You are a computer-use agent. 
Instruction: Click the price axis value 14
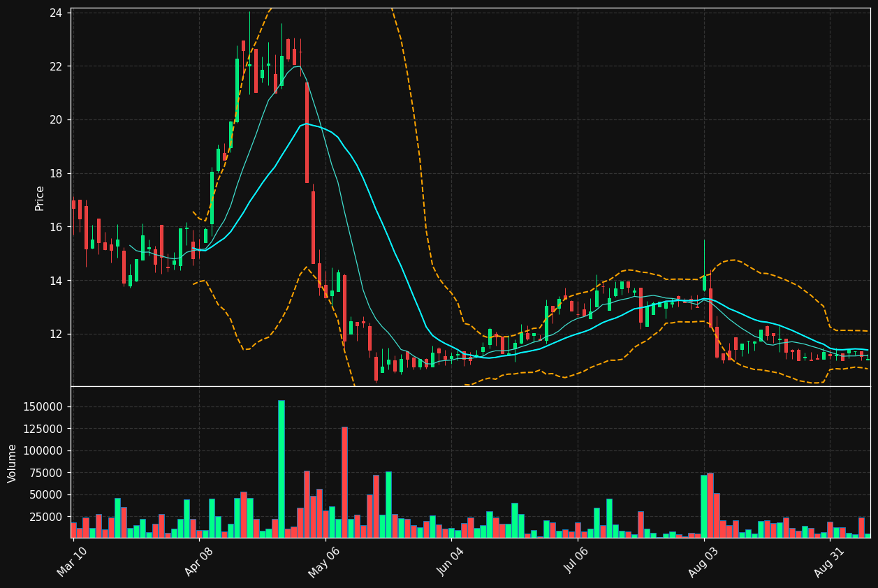pos(57,281)
